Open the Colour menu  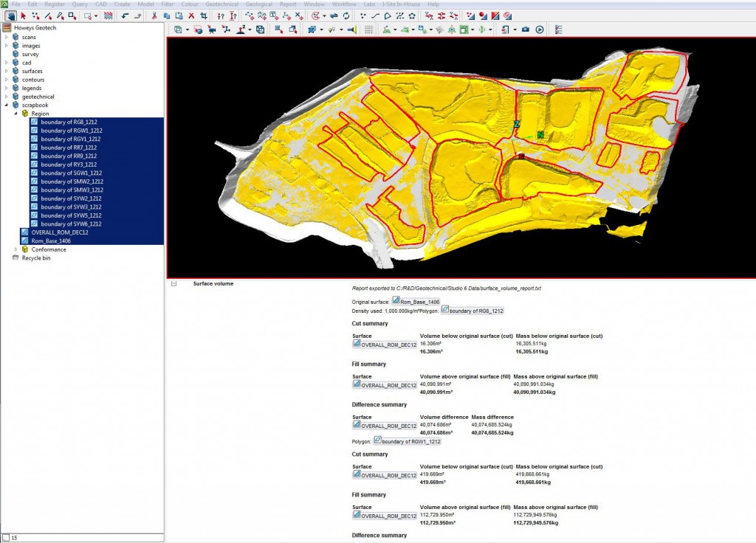click(x=190, y=4)
